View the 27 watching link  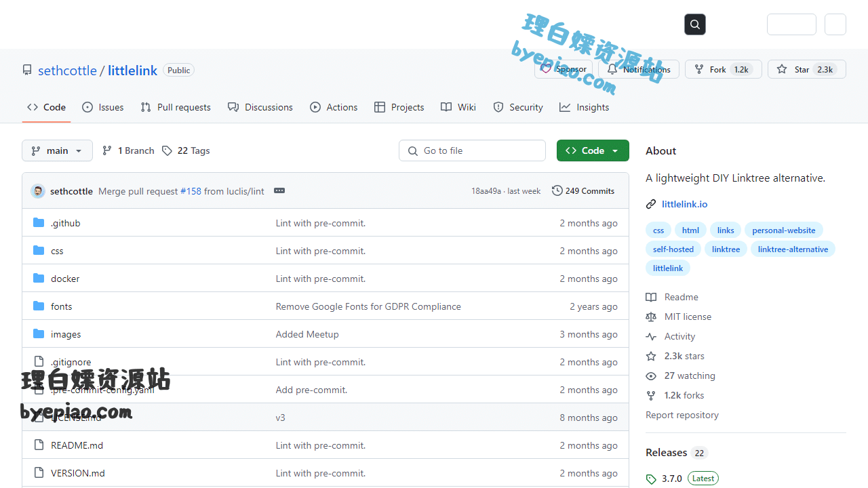pos(681,375)
